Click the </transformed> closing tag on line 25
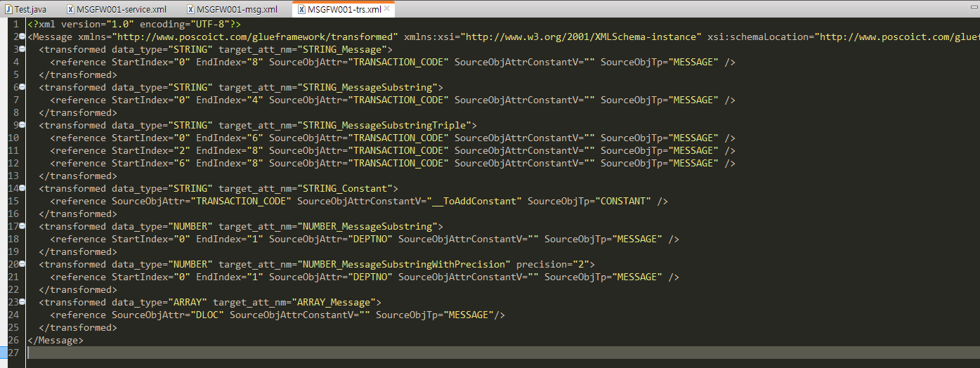The height and width of the screenshot is (368, 980). click(x=78, y=327)
